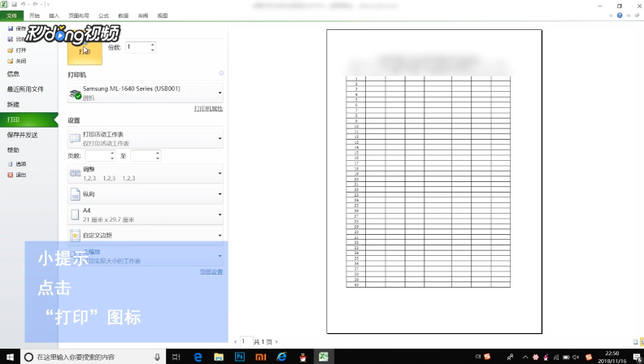Increase the 至 end page value
Viewport: 644px width, 364px height.
[158, 154]
